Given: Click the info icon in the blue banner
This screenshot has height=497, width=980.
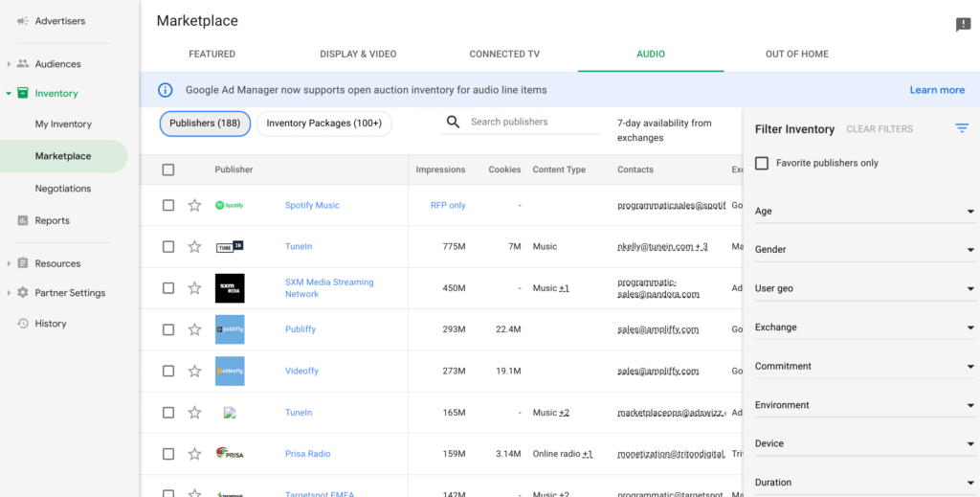Looking at the screenshot, I should pyautogui.click(x=165, y=90).
